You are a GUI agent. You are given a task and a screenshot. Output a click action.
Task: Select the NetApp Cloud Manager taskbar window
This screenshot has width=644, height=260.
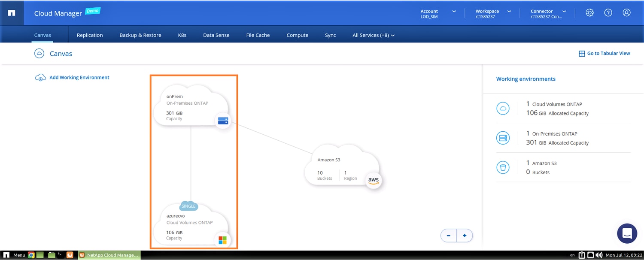point(109,255)
